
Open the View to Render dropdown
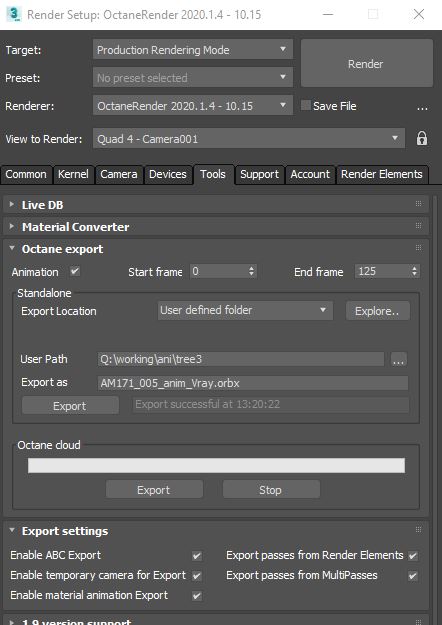249,138
